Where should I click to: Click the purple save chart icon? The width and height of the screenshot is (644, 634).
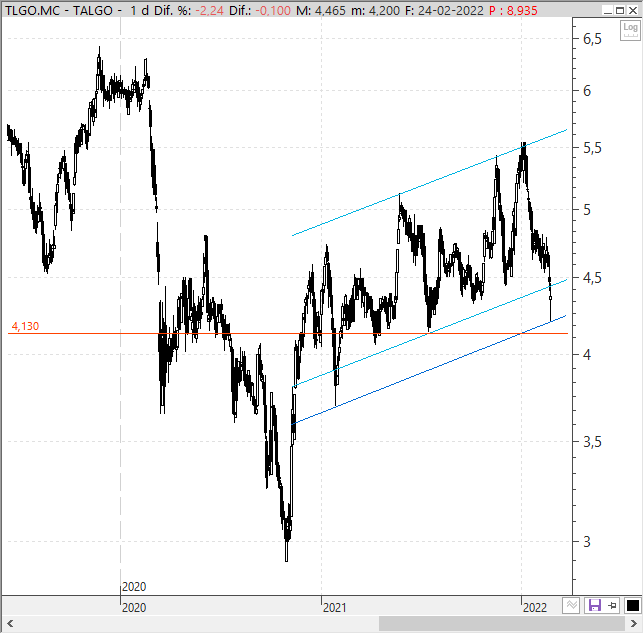[x=595, y=605]
